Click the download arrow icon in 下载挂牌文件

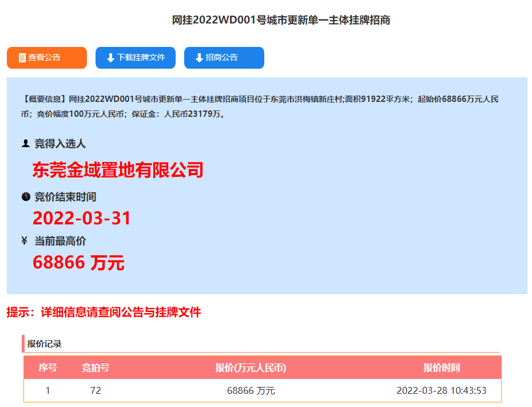coord(110,58)
